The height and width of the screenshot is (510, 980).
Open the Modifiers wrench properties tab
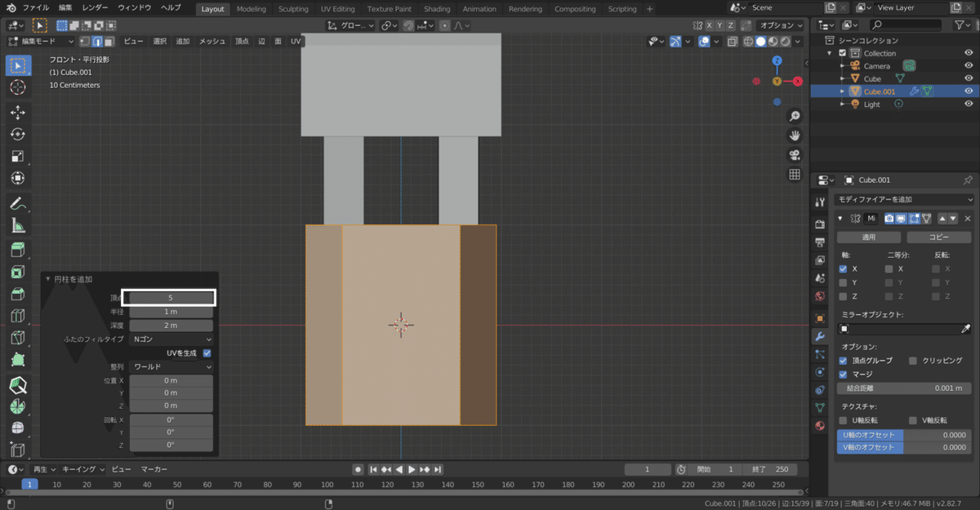[820, 335]
